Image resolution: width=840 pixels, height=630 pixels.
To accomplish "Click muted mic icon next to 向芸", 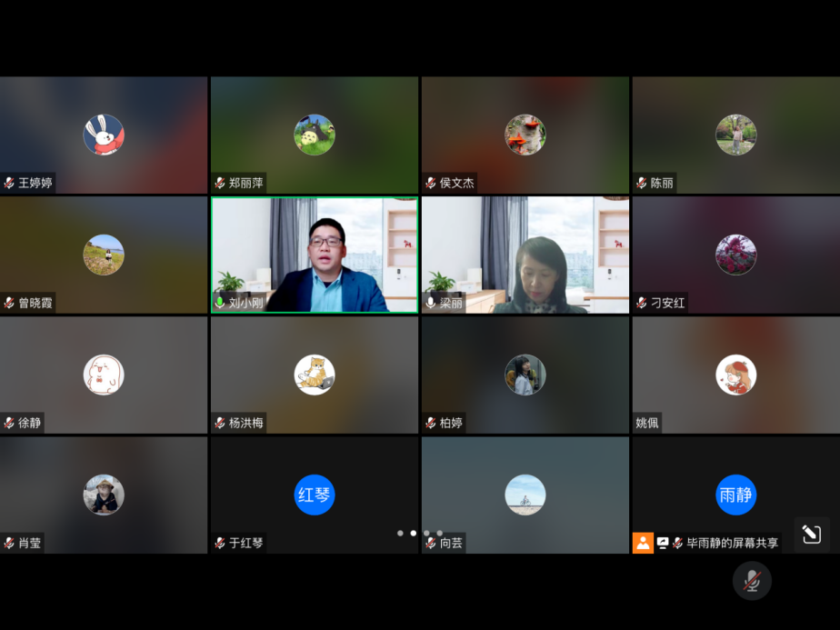I will click(431, 543).
